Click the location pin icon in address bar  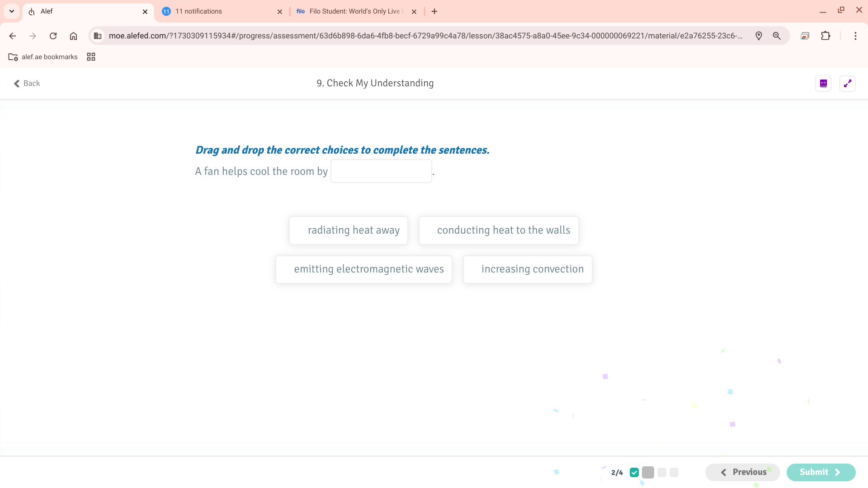tap(759, 36)
